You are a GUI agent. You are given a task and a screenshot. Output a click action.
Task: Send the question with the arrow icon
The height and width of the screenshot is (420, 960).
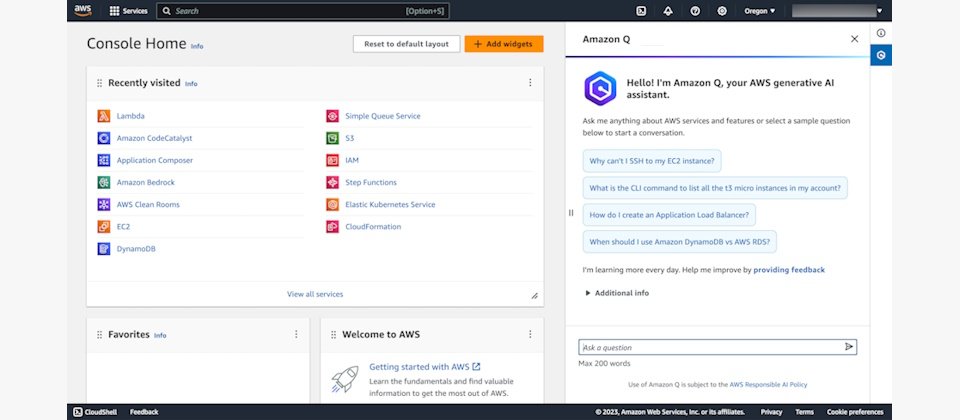pyautogui.click(x=849, y=347)
